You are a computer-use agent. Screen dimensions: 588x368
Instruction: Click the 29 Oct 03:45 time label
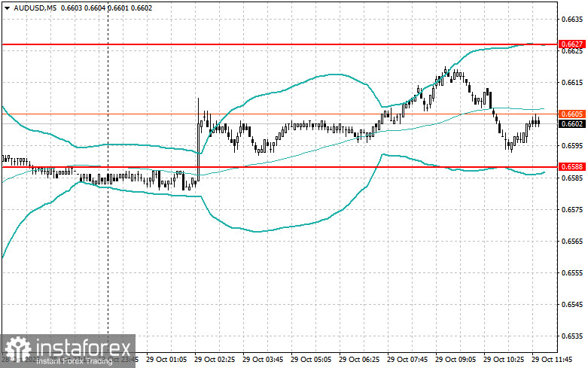tap(263, 360)
